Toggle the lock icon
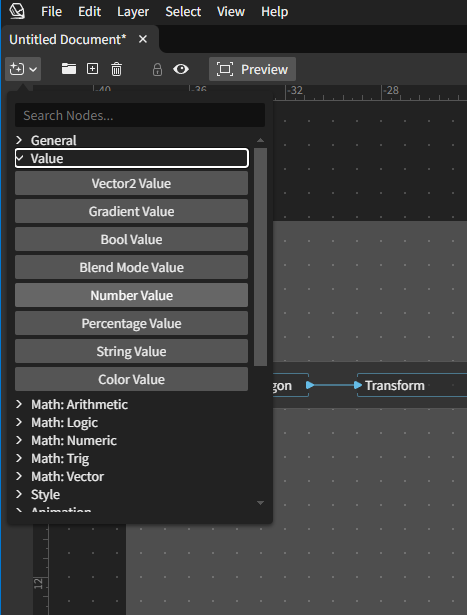467x615 pixels. pos(157,69)
